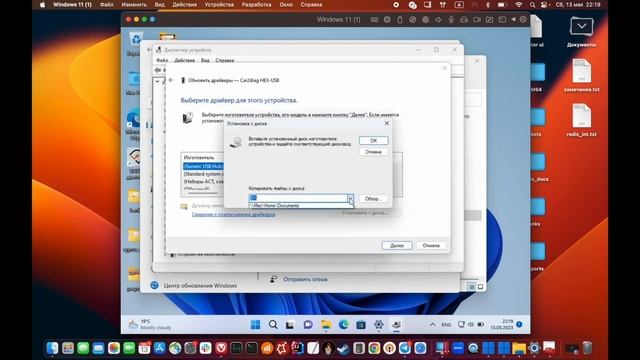
Task: Open File Explorer on Windows taskbar
Action: coord(326,325)
